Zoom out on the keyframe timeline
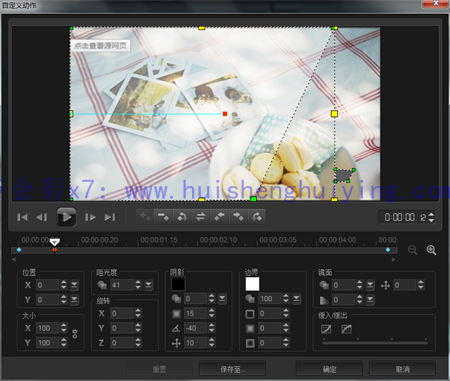The width and height of the screenshot is (450, 381). (x=413, y=250)
